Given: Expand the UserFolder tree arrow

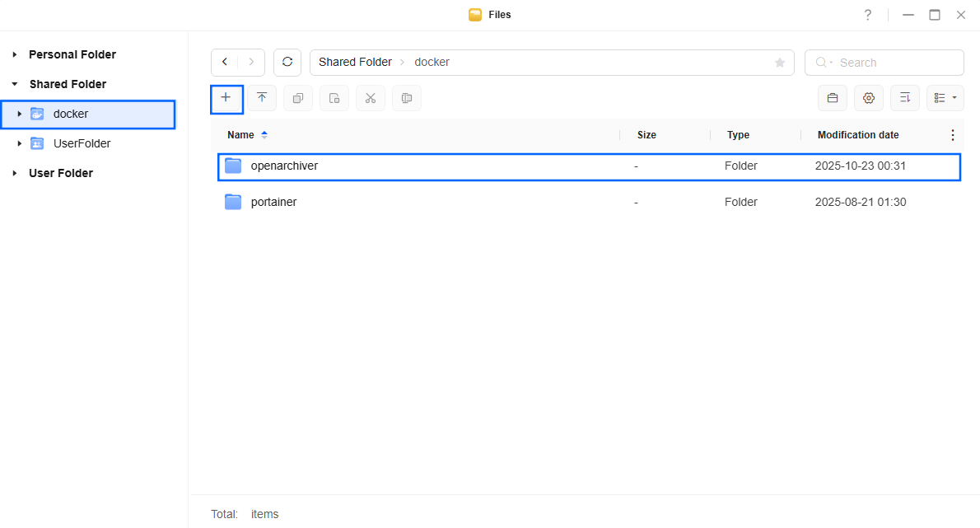Looking at the screenshot, I should point(20,143).
